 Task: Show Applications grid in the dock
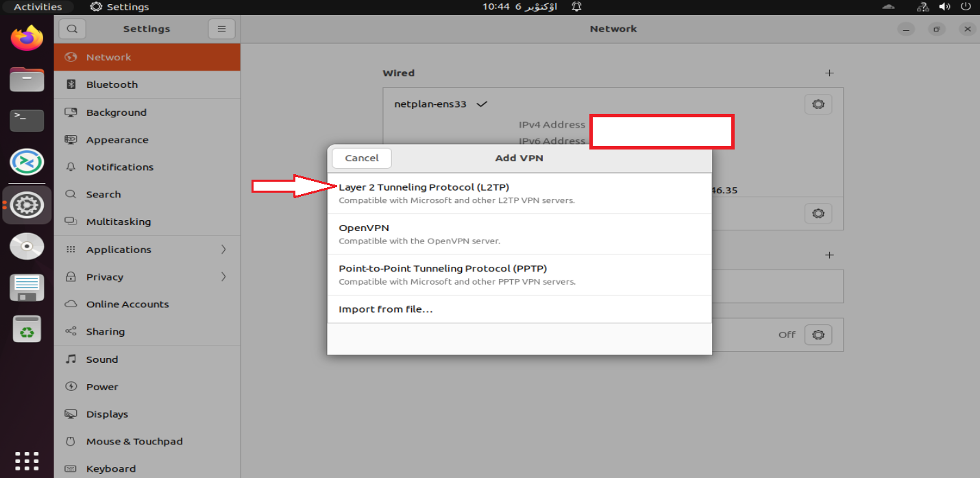click(x=27, y=460)
